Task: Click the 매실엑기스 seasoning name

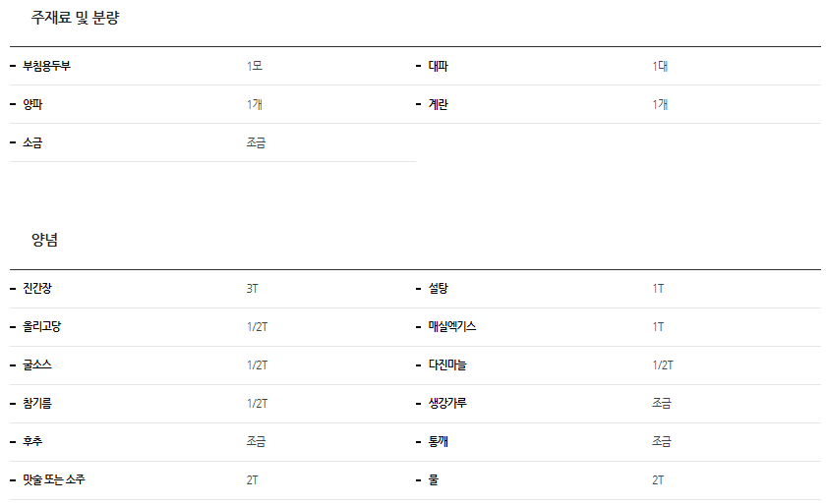Action: pyautogui.click(x=452, y=327)
